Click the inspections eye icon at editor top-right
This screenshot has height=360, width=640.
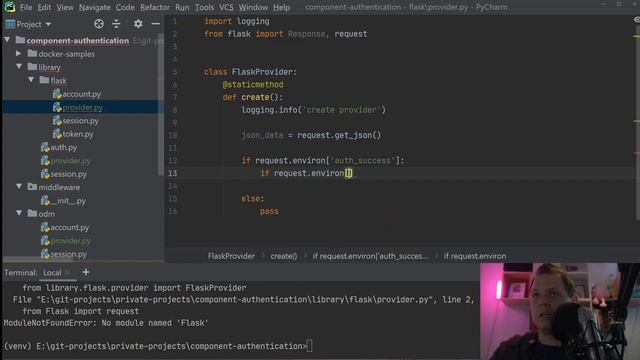[x=636, y=20]
